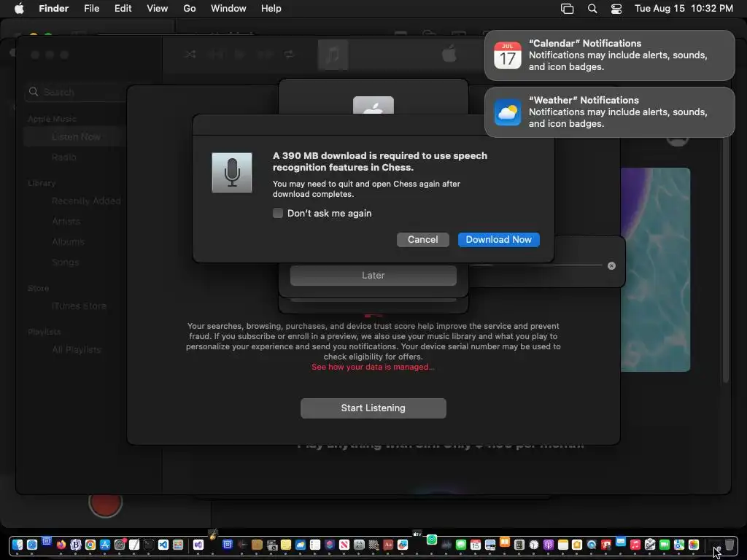This screenshot has width=747, height=560.
Task: Open Visual Studio Code in the Dock
Action: click(x=163, y=545)
